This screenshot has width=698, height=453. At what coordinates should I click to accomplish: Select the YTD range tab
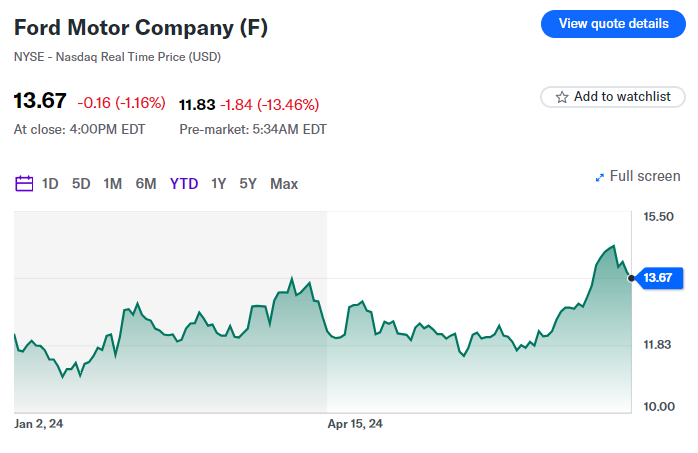coord(184,183)
